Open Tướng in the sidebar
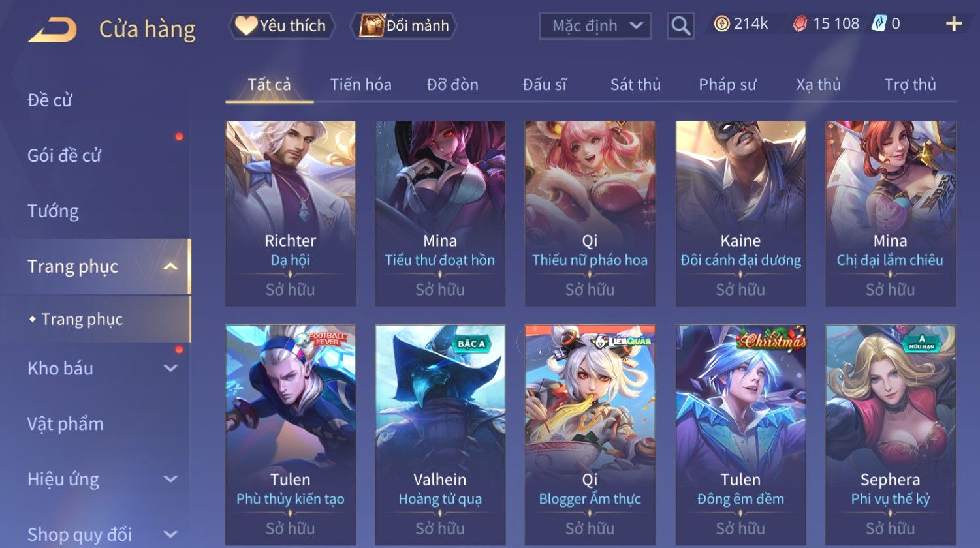980x548 pixels. [x=53, y=211]
